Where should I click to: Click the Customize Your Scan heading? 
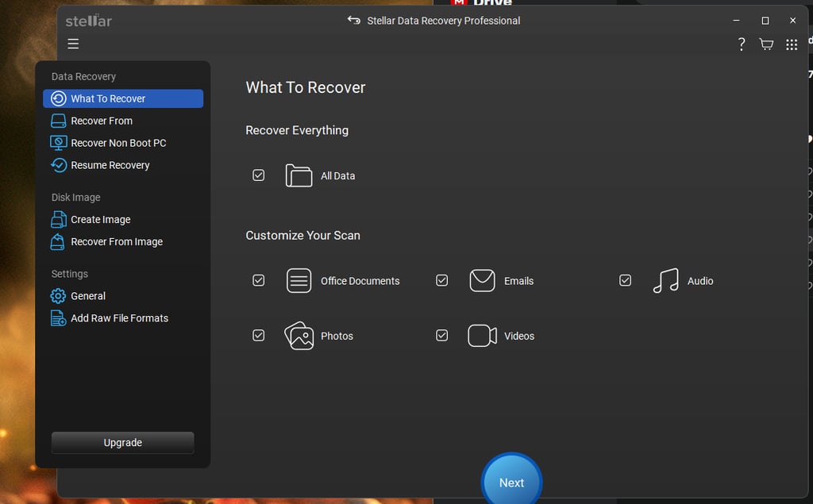click(x=302, y=236)
